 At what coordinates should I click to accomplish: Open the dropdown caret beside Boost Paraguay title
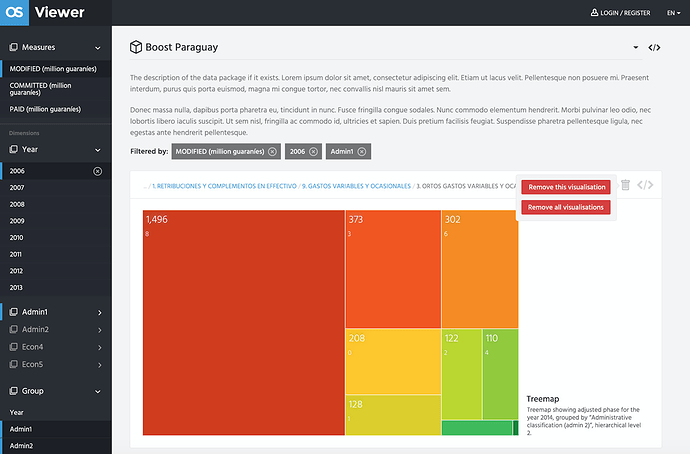pos(635,48)
